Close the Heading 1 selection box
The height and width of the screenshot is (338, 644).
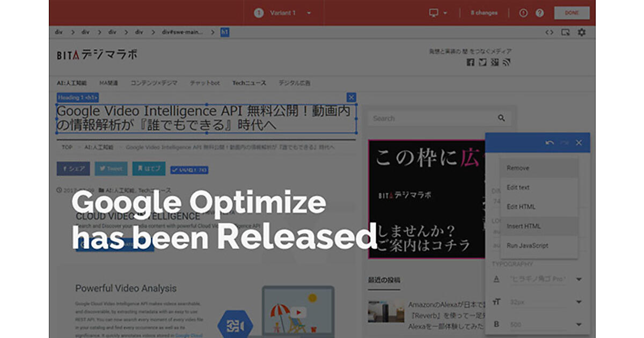[x=351, y=97]
